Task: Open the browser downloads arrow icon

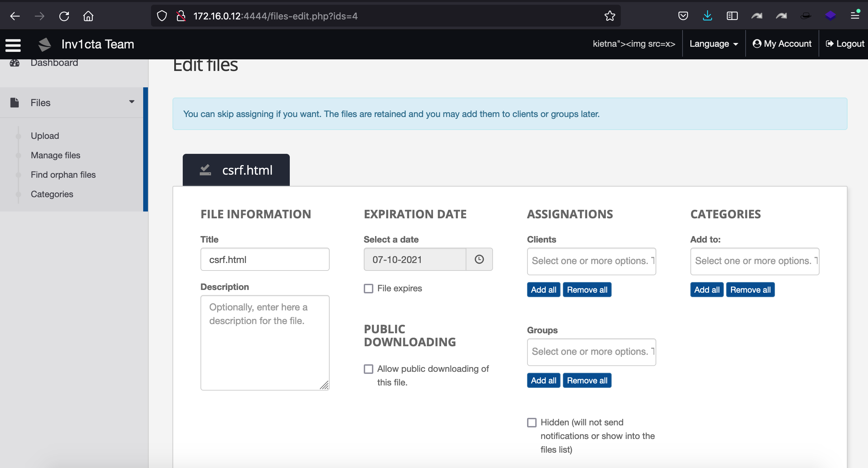Action: coord(707,16)
